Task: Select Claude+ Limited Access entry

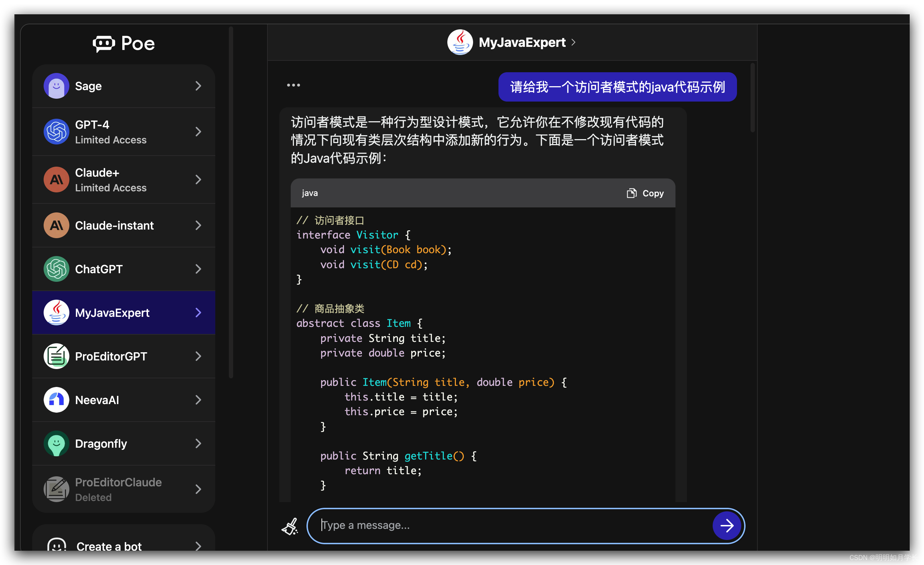Action: pos(124,180)
